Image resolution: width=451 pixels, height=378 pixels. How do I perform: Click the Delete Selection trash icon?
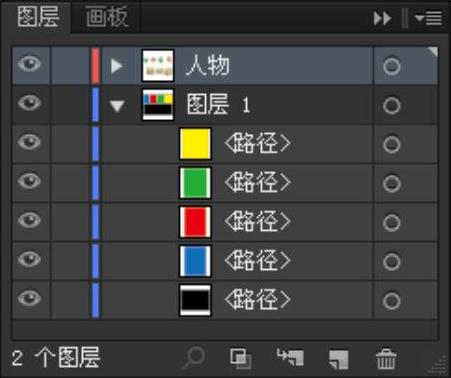click(x=386, y=359)
